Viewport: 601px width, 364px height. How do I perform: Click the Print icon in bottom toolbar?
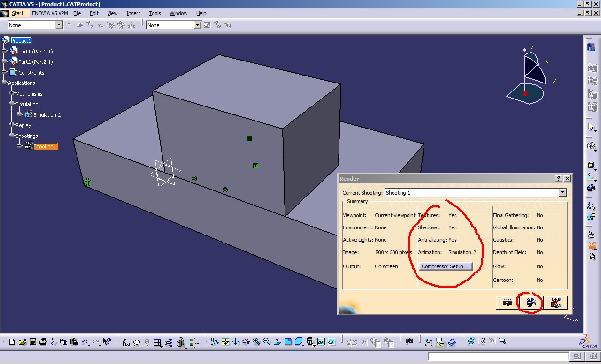pos(43,342)
